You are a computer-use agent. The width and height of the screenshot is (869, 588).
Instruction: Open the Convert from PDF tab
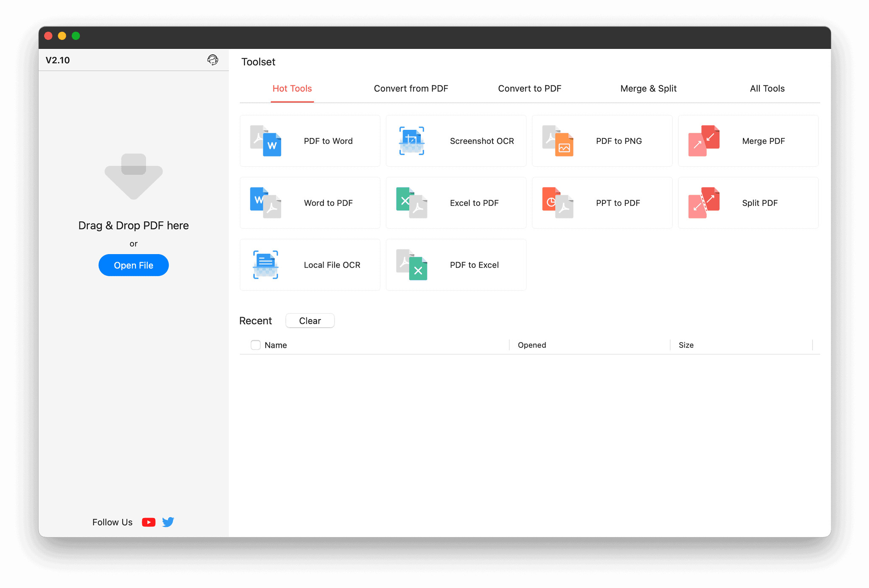[x=411, y=88]
